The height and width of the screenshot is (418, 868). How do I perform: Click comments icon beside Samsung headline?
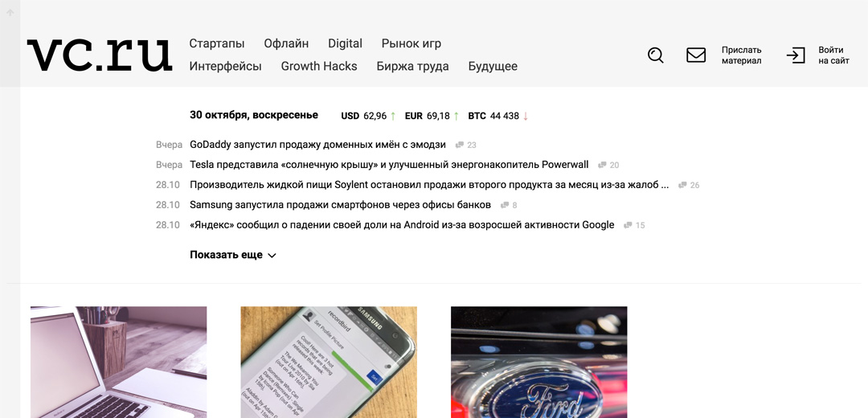(504, 205)
